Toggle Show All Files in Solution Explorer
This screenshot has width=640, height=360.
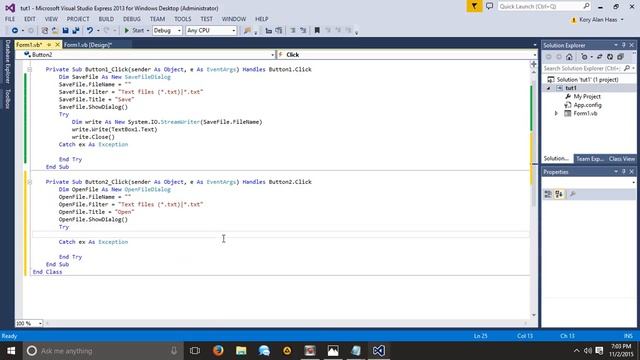(x=620, y=57)
